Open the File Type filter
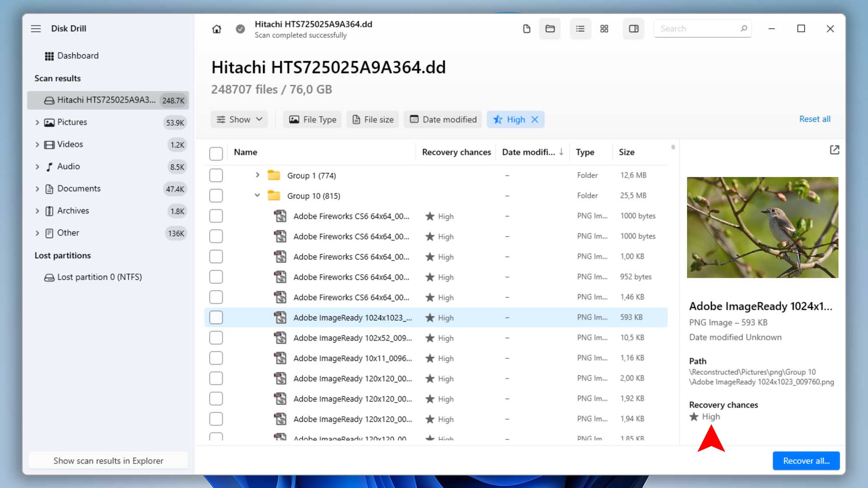 312,119
